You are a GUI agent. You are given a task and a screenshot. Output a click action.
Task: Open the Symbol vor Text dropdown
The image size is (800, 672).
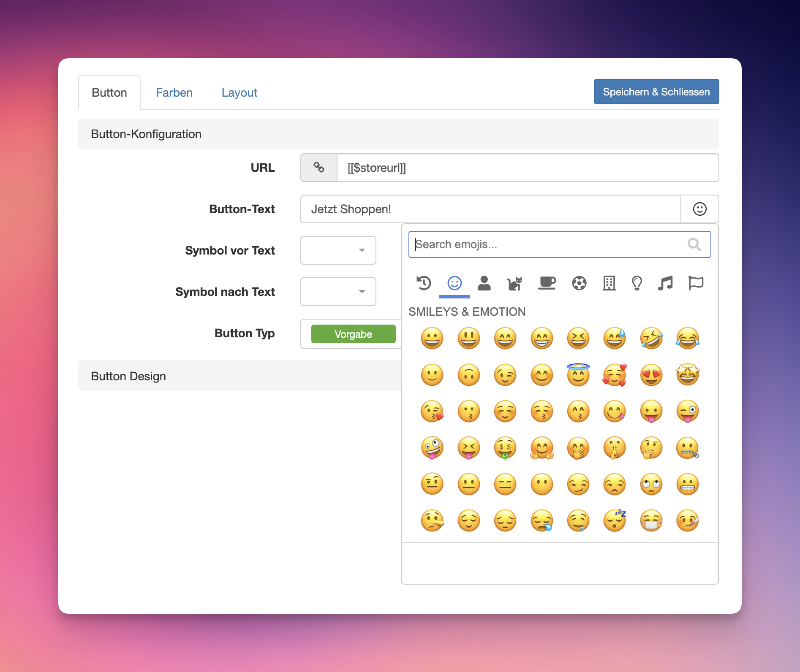click(338, 250)
